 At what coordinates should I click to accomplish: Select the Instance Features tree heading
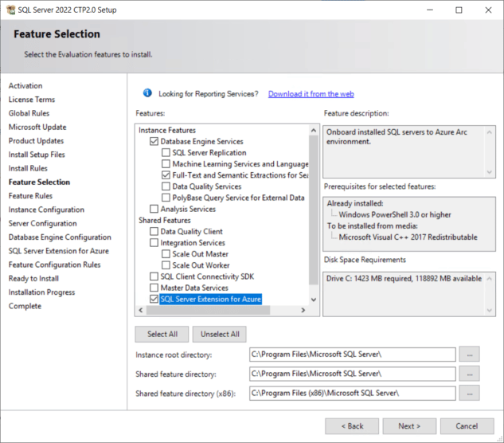coord(167,131)
